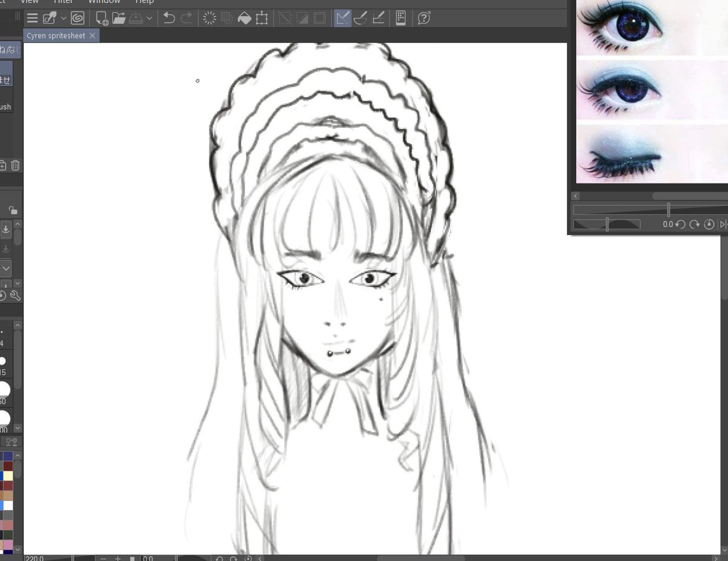This screenshot has height=561, width=728.
Task: Open the View menu
Action: pos(29,2)
